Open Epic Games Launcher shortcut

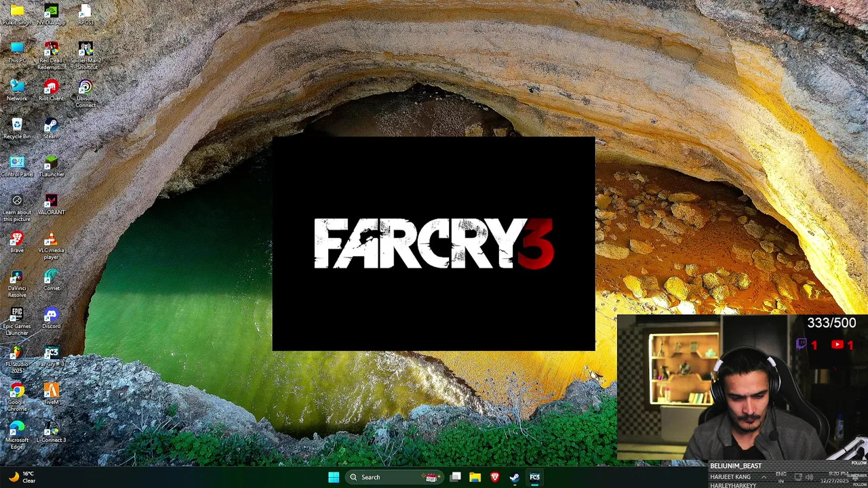pos(17,321)
